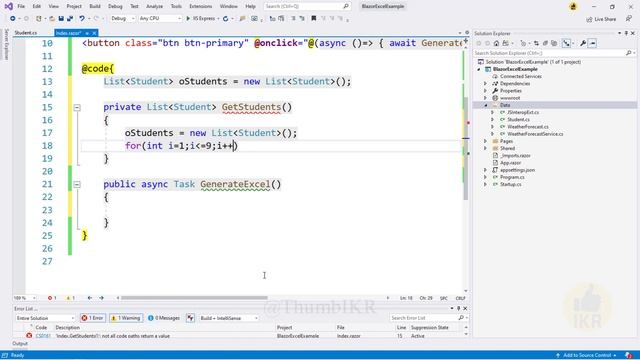
Task: Toggle the bookmark icon in toolbar
Action: click(x=313, y=18)
